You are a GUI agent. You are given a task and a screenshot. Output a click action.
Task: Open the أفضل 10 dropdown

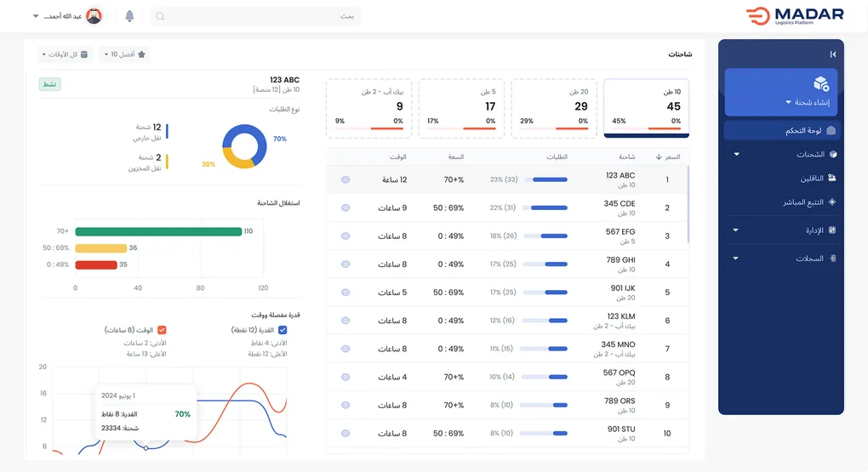pos(123,54)
